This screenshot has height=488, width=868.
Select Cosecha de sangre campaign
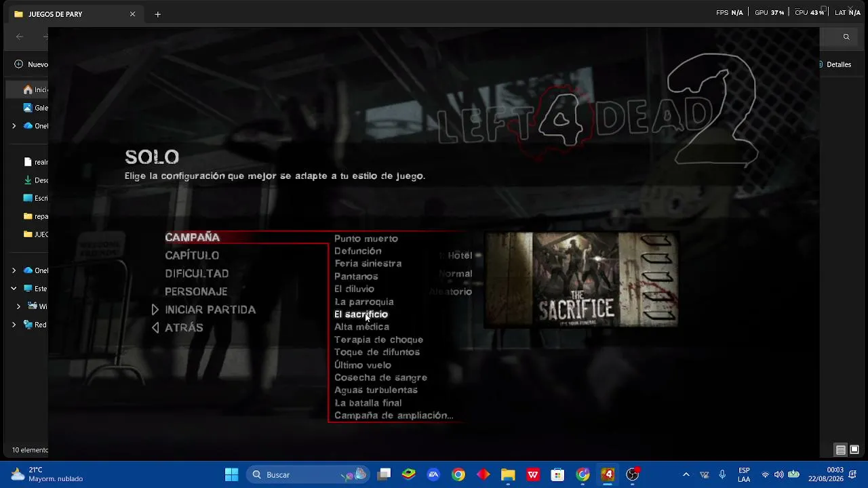[x=380, y=378]
